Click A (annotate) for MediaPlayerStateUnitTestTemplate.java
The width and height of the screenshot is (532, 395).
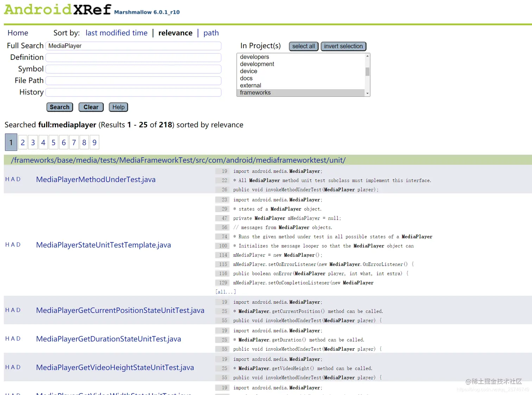tap(13, 245)
